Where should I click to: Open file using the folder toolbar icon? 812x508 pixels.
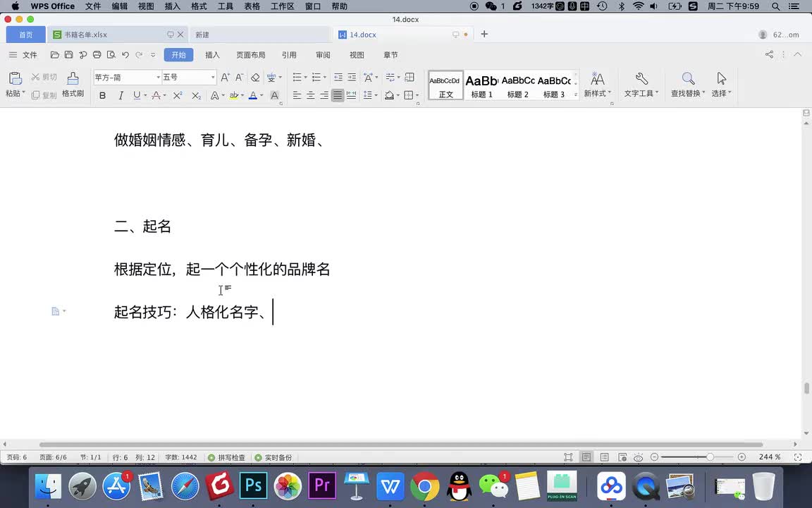tap(54, 55)
